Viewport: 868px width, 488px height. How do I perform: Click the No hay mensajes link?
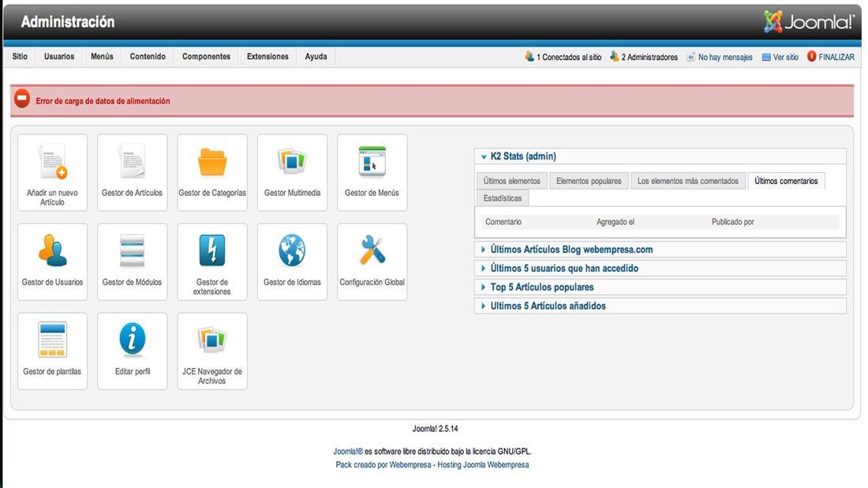pyautogui.click(x=725, y=57)
